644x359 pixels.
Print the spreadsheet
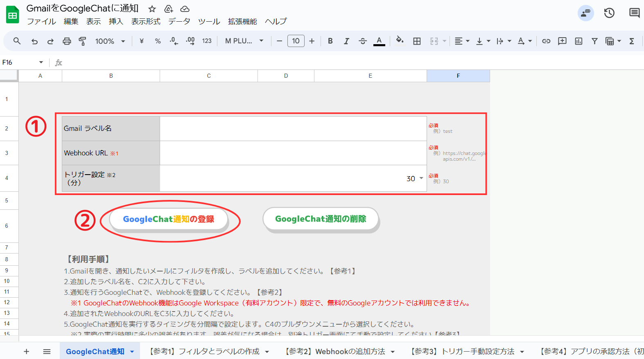(67, 41)
